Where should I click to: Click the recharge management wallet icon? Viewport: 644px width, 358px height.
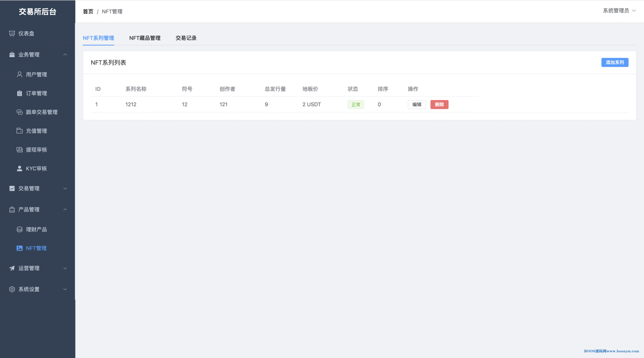coord(19,131)
